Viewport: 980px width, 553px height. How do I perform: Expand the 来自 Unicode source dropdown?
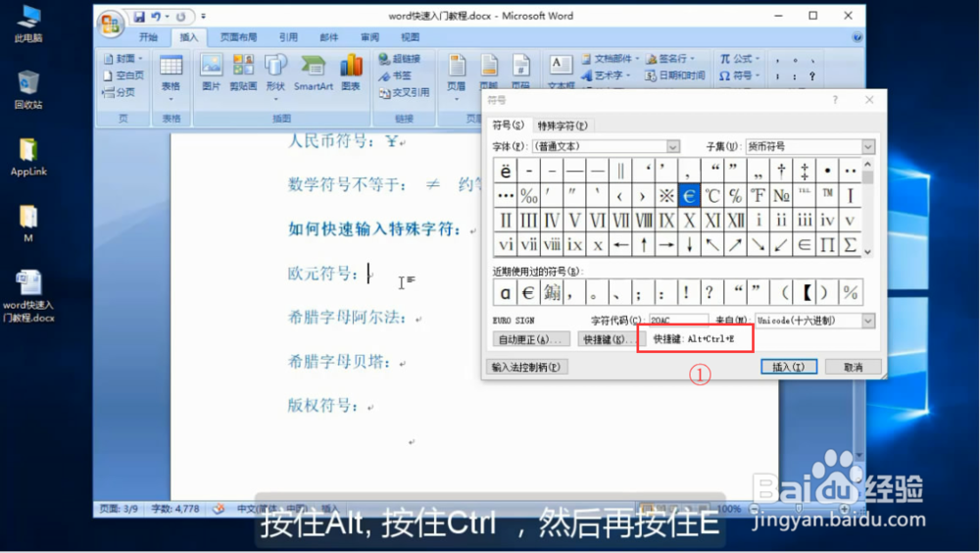click(868, 321)
